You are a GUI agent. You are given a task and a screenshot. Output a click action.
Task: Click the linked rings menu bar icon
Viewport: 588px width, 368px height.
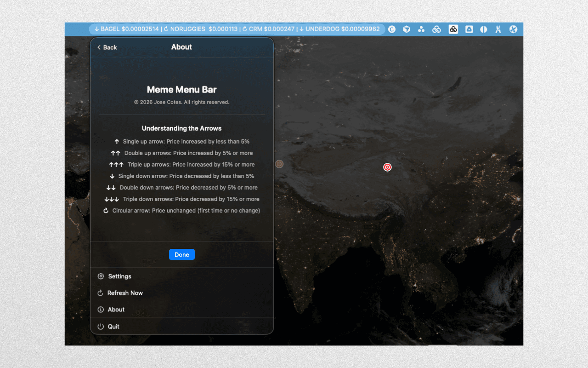(436, 29)
